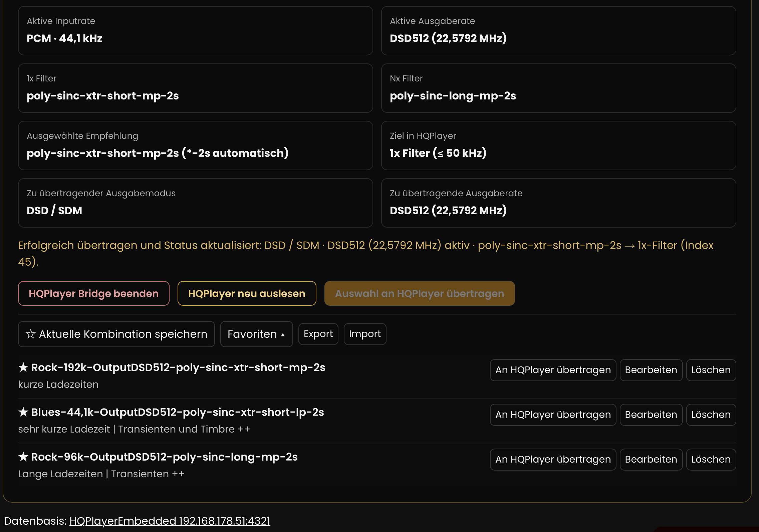Click the star icon of Rock-192k favorite
759x532 pixels.
tap(23, 367)
